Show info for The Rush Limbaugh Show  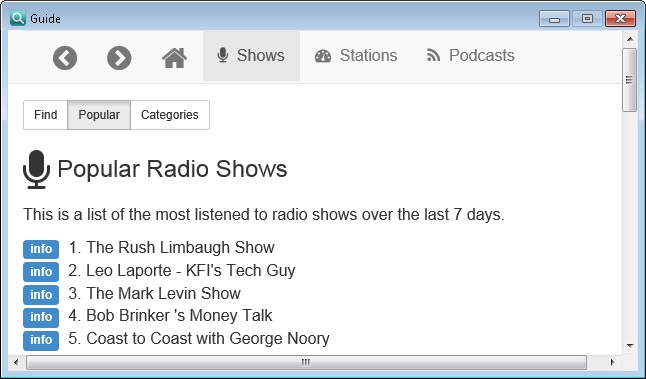click(41, 249)
